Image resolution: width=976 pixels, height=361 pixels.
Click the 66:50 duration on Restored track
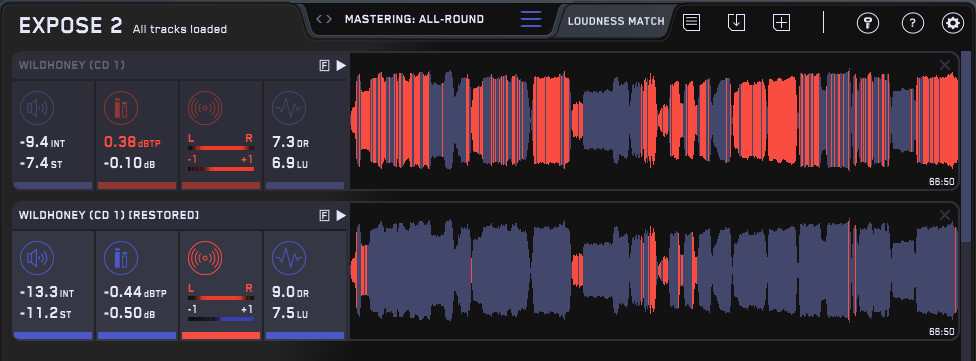click(942, 332)
